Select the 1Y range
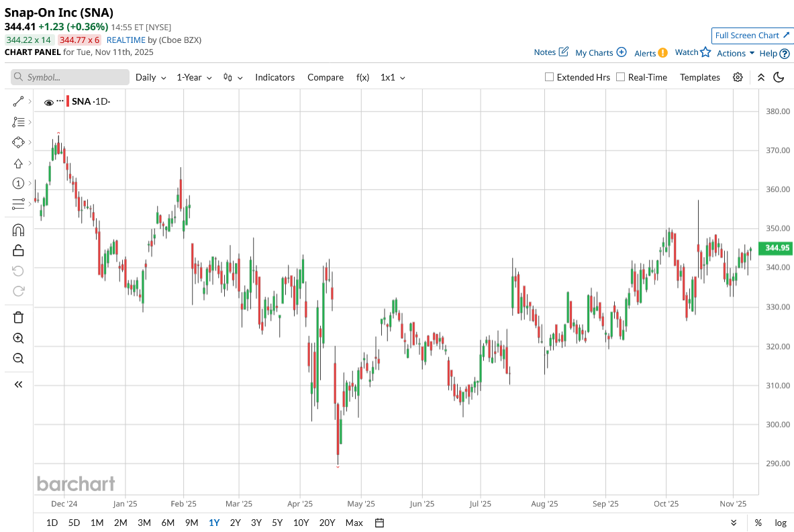This screenshot has height=532, width=794. click(213, 523)
